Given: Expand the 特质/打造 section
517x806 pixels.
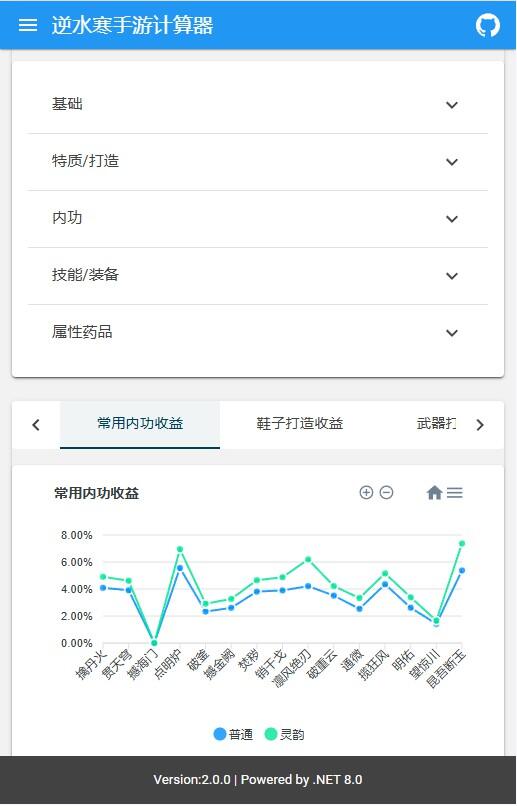Looking at the screenshot, I should click(257, 162).
